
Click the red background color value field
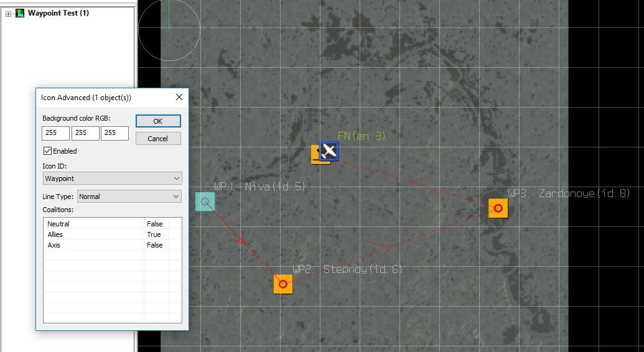(55, 133)
